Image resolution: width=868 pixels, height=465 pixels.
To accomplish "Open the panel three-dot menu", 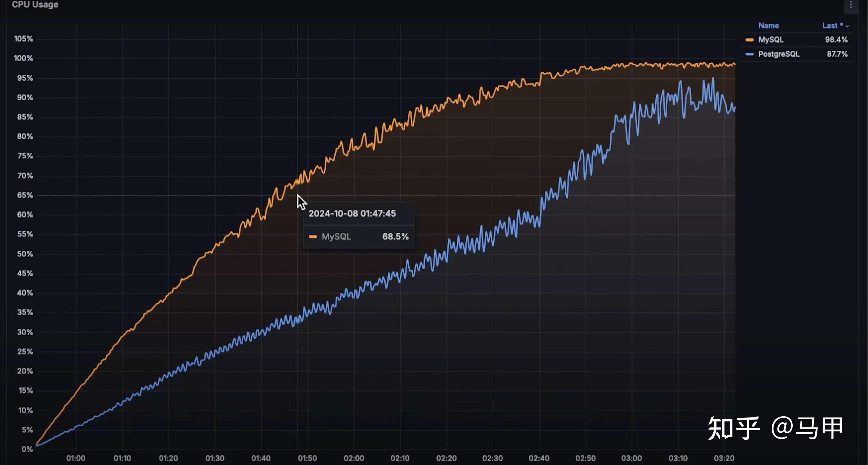I will coord(850,5).
